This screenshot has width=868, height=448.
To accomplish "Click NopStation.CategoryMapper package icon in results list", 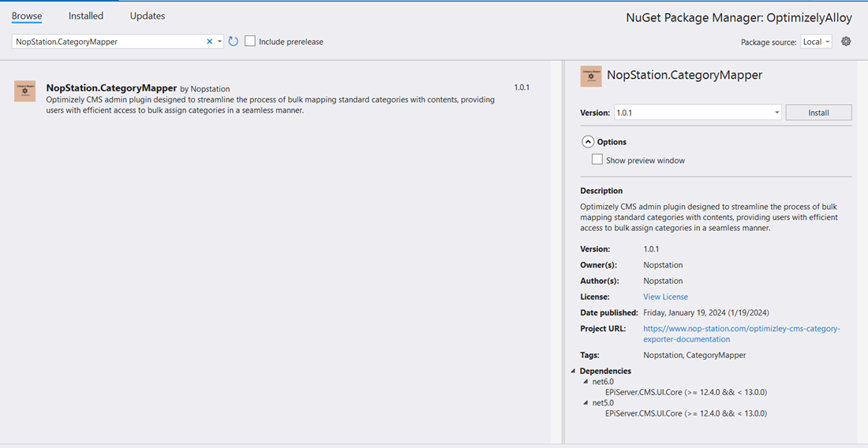I will point(25,91).
